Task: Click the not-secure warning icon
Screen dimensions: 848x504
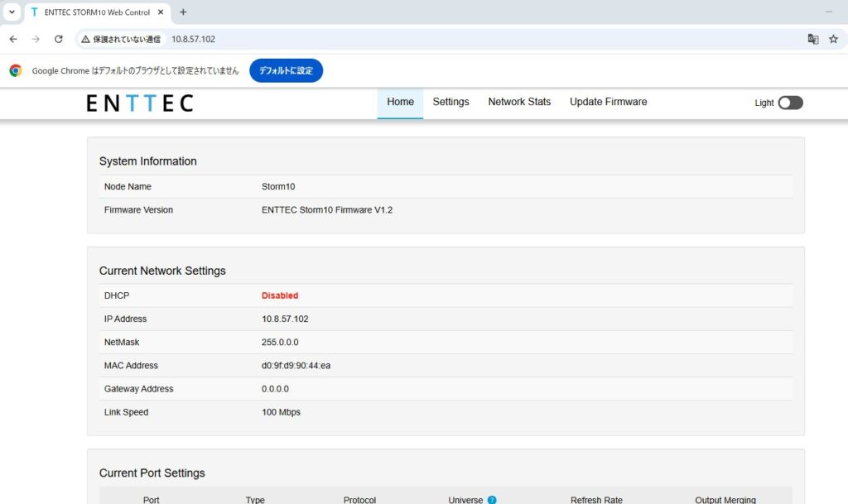Action: point(85,39)
